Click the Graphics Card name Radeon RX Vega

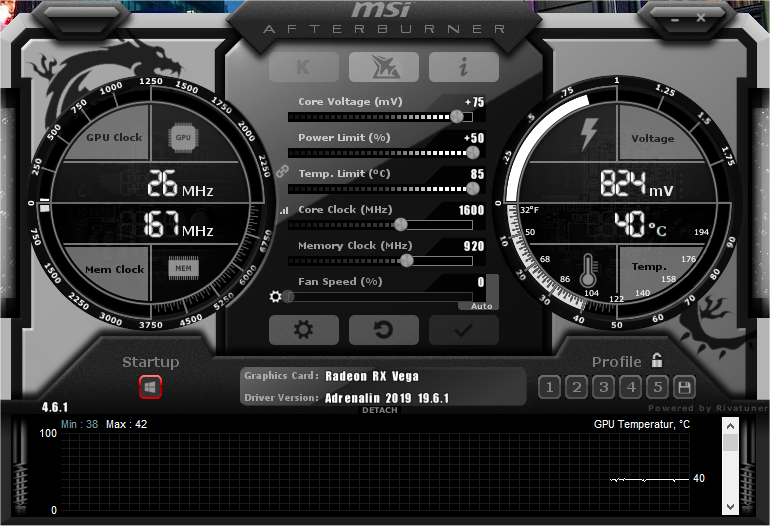(372, 376)
